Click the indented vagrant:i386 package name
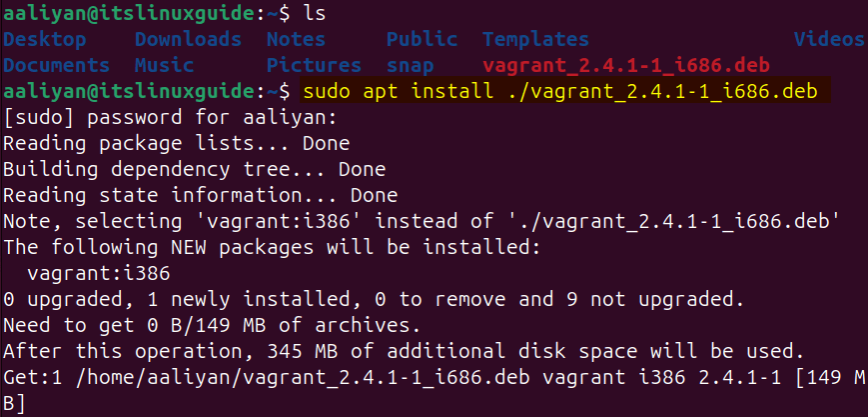 [98, 274]
